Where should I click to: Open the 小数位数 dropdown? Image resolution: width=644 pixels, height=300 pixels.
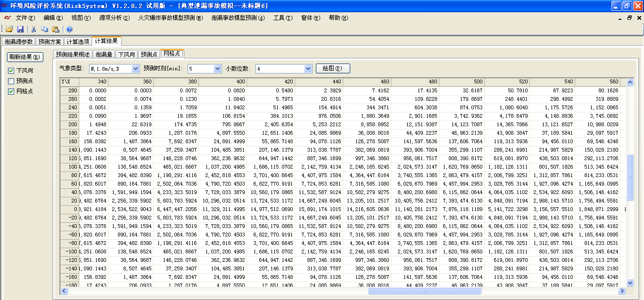[x=308, y=69]
